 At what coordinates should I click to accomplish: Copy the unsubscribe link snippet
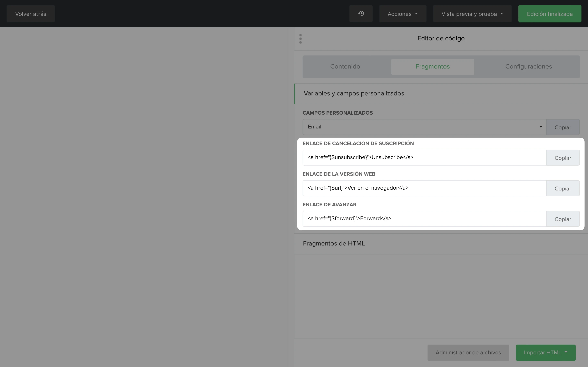pyautogui.click(x=562, y=158)
